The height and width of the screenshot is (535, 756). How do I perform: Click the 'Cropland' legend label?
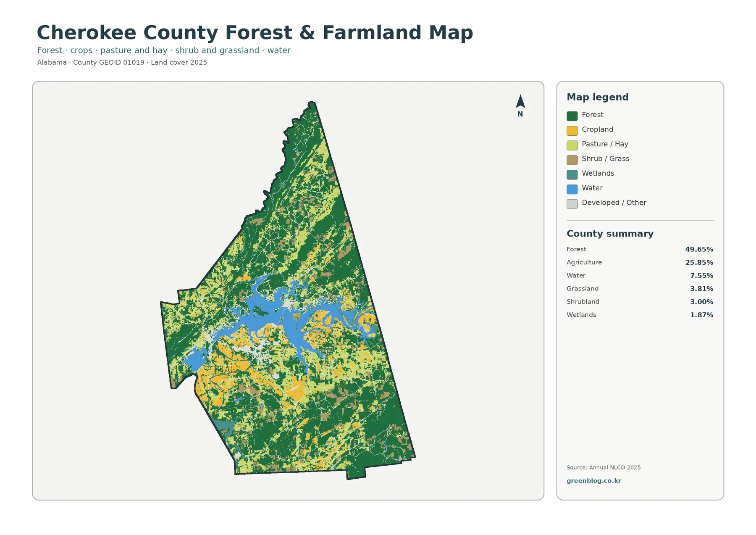pyautogui.click(x=597, y=129)
